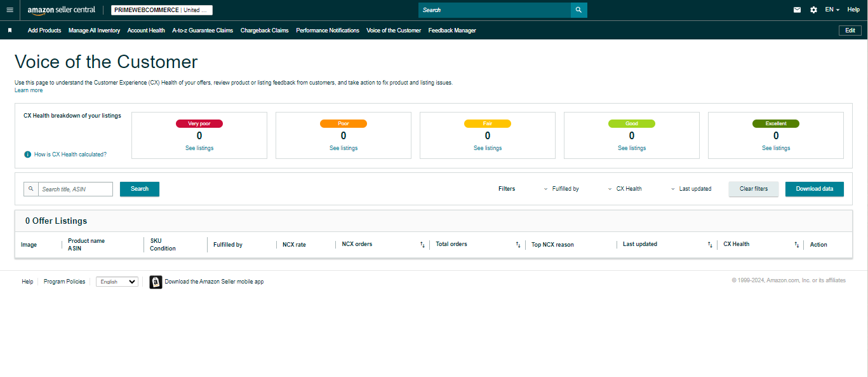Open the EN language dropdown
Viewport: 868px width, 377px height.
[x=832, y=10]
